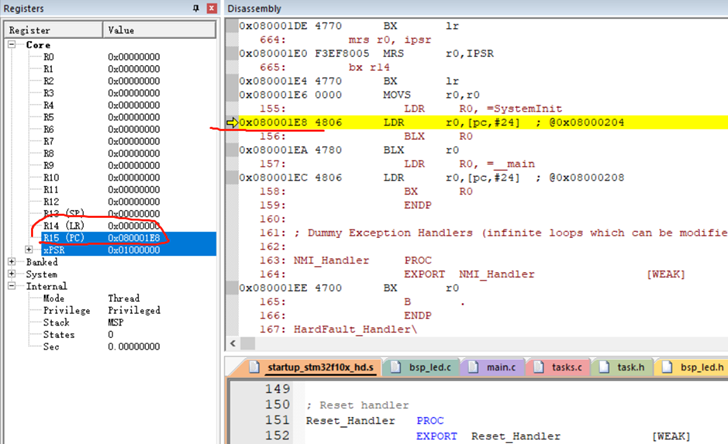Click breakpoint gutter at address 0x080001E6

point(232,95)
